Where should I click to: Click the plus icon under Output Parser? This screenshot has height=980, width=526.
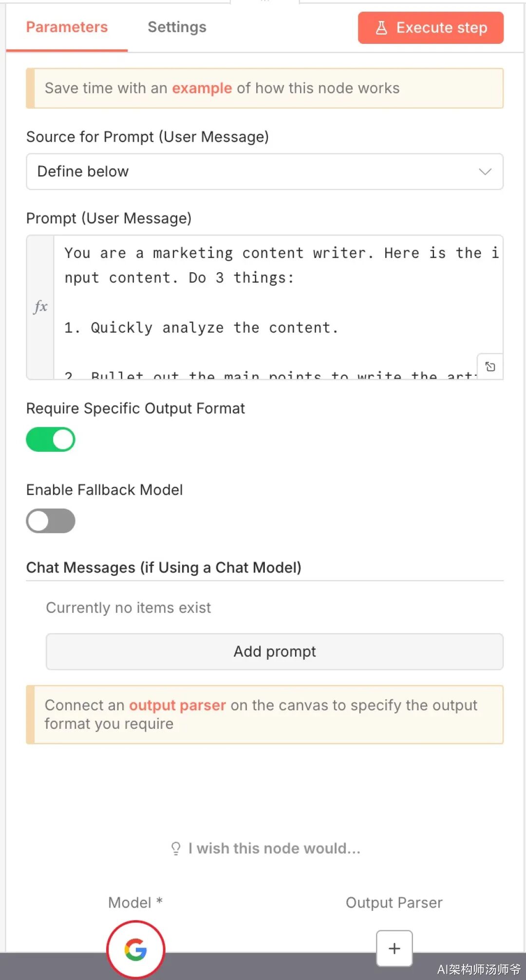394,948
